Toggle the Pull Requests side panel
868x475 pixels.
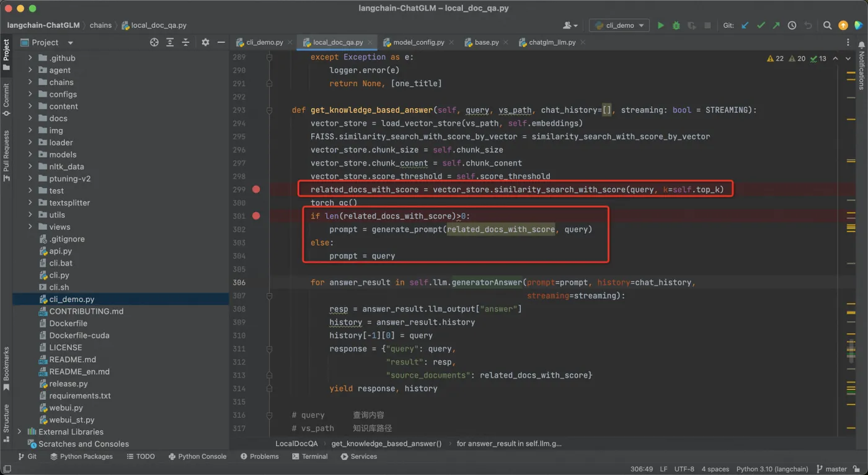pyautogui.click(x=6, y=155)
